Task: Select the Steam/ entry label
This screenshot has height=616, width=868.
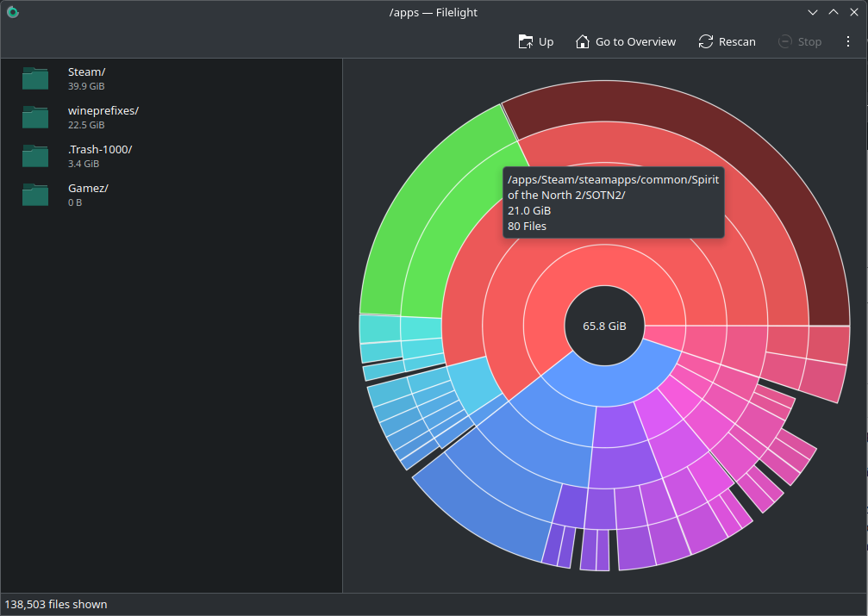Action: point(86,72)
